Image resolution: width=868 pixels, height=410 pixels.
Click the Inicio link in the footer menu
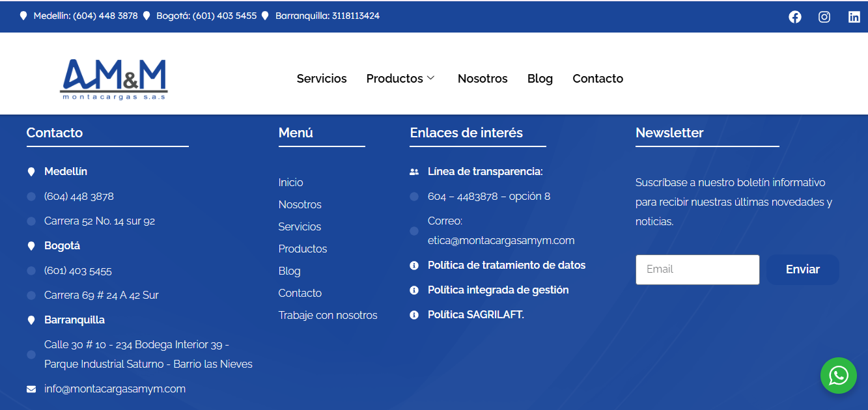(290, 182)
